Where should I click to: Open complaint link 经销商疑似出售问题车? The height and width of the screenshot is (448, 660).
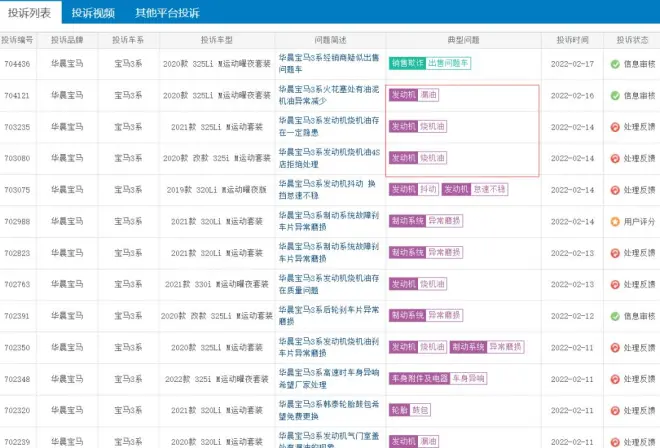(329, 63)
